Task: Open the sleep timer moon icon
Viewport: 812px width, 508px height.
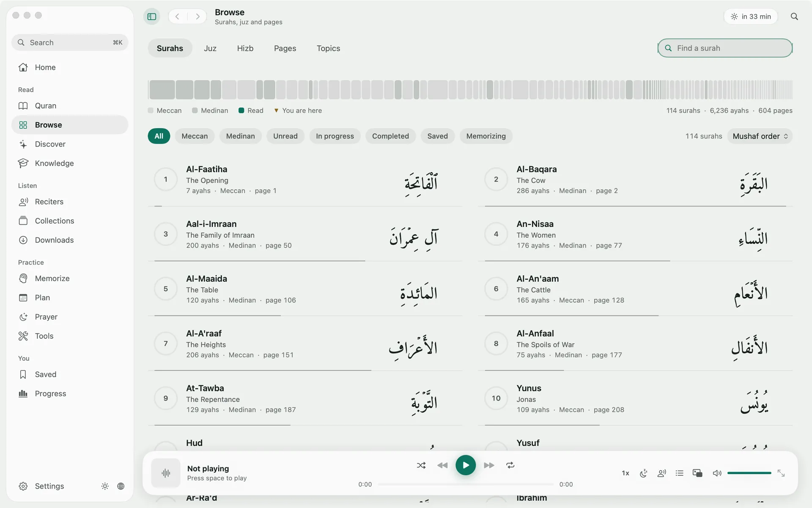Action: [x=644, y=473]
